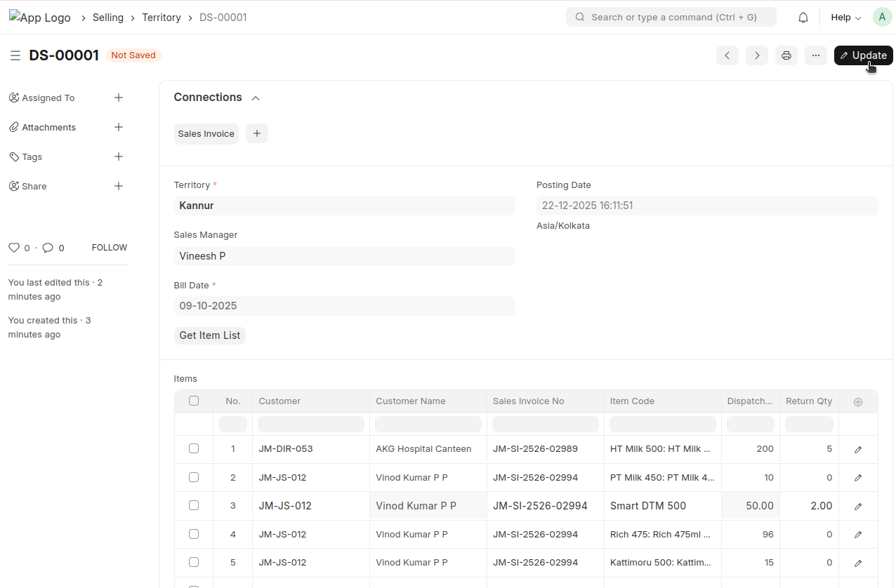Click the Get Item List button

(x=210, y=335)
